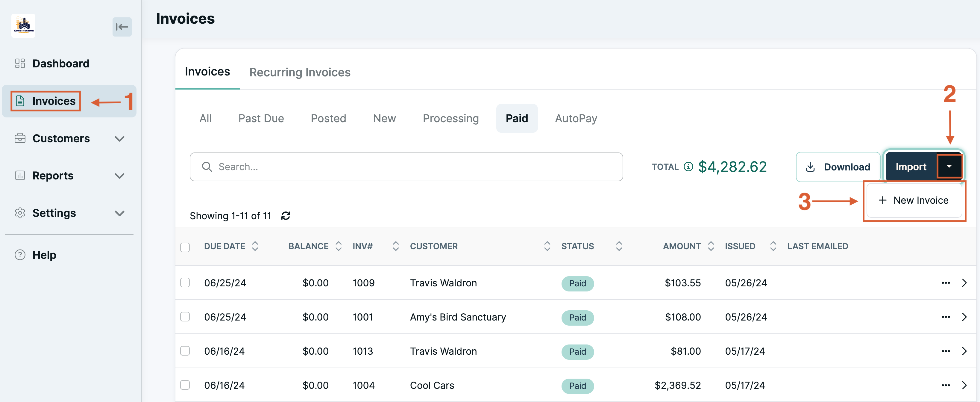Check the box for invoice 1013
Screen dimensions: 980x402
click(x=185, y=350)
